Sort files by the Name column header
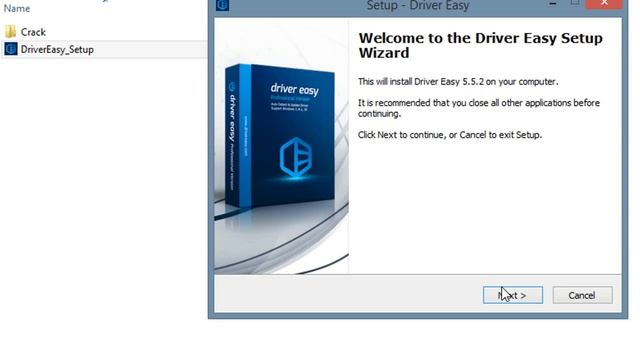 [x=17, y=9]
